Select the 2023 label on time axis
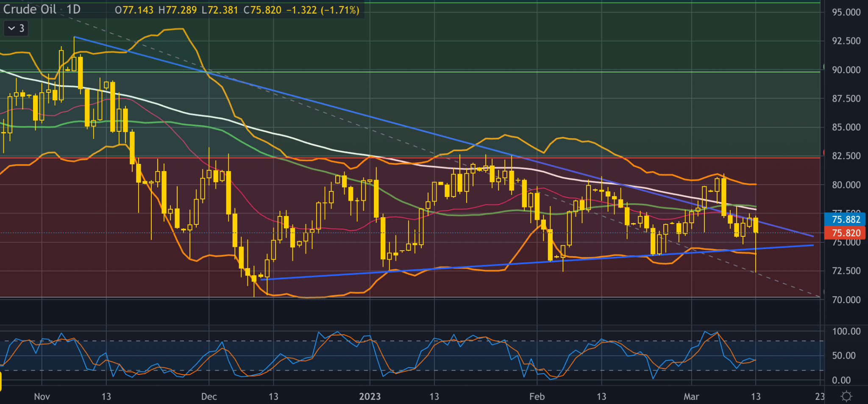The width and height of the screenshot is (868, 404). click(370, 396)
